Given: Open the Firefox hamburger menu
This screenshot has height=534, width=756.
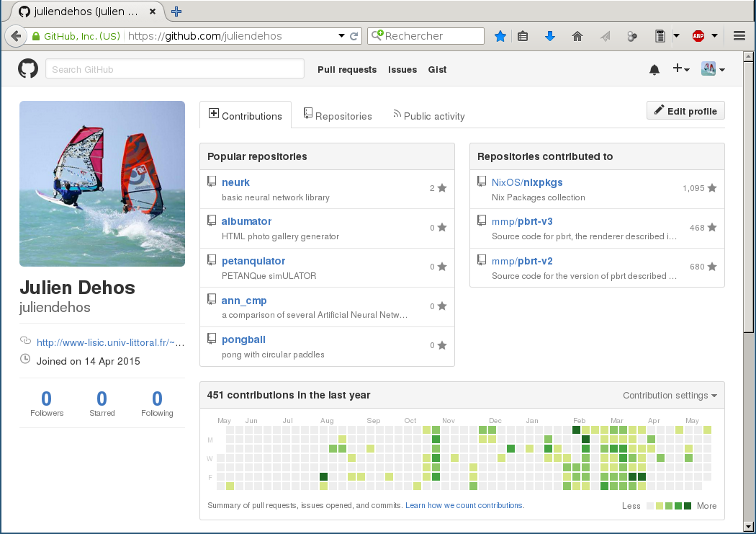Looking at the screenshot, I should [x=739, y=36].
